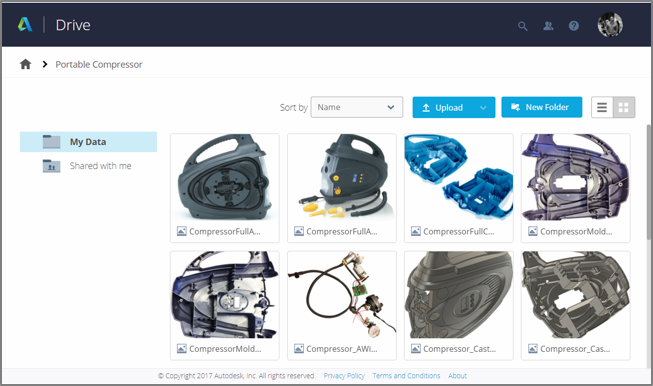
Task: Open help via the question mark icon
Action: click(573, 26)
